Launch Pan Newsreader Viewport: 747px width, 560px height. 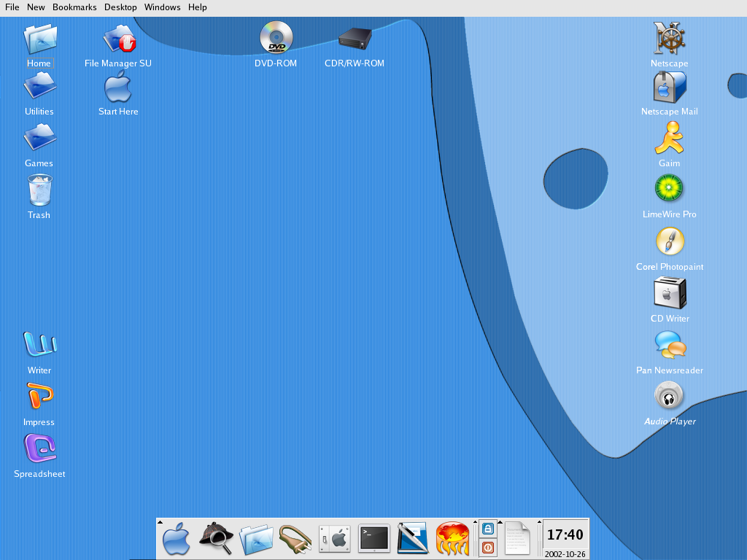(x=670, y=345)
